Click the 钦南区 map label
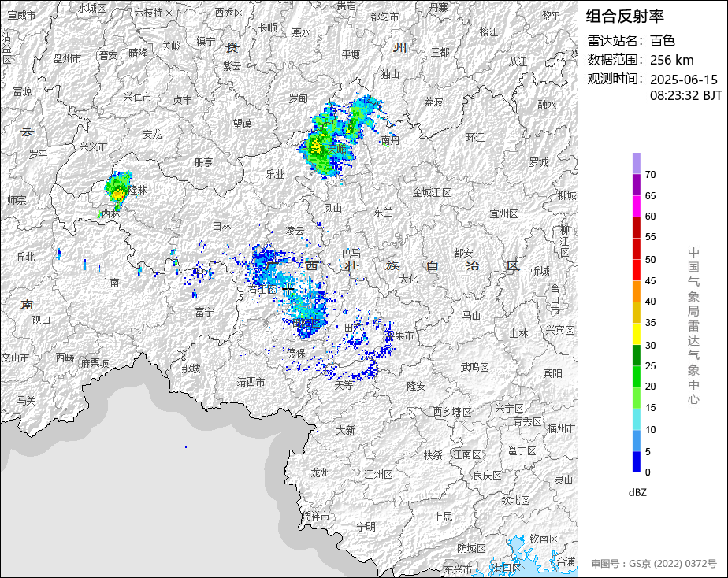This screenshot has width=728, height=578. 544,539
